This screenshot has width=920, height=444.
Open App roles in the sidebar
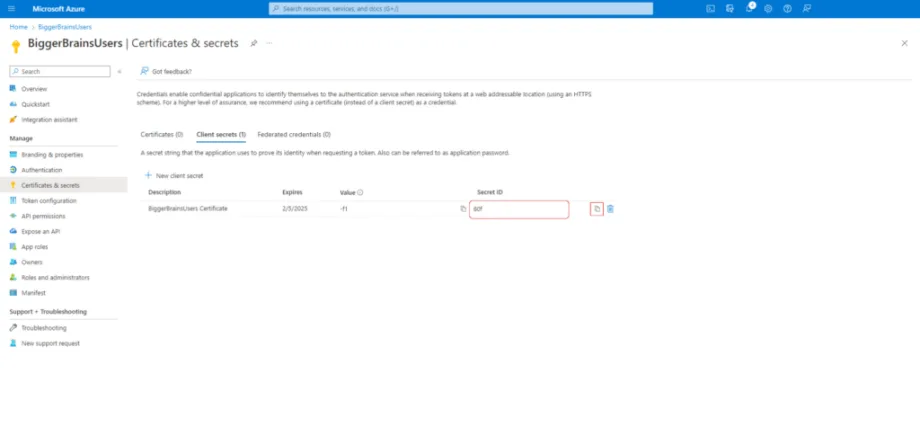[35, 247]
